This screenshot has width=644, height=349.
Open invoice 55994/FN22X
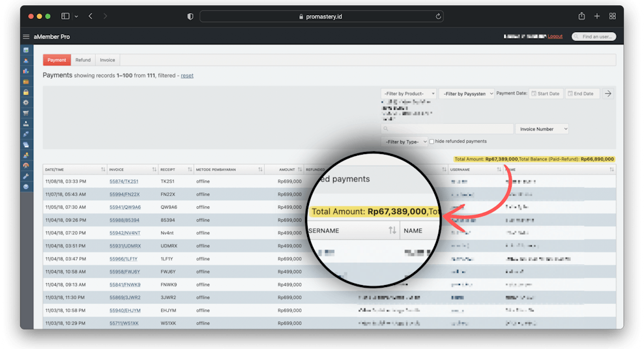[124, 194]
